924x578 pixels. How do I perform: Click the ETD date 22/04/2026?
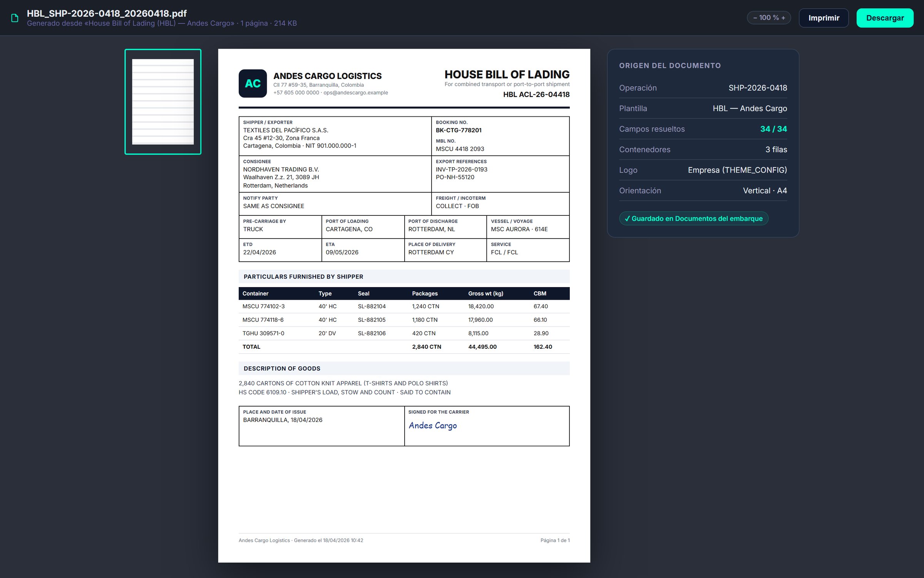pyautogui.click(x=259, y=252)
